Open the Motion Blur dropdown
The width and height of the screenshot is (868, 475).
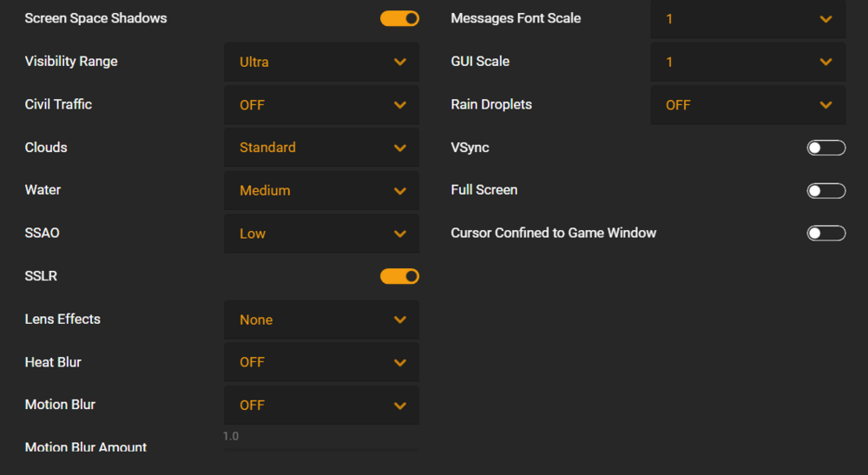(321, 405)
